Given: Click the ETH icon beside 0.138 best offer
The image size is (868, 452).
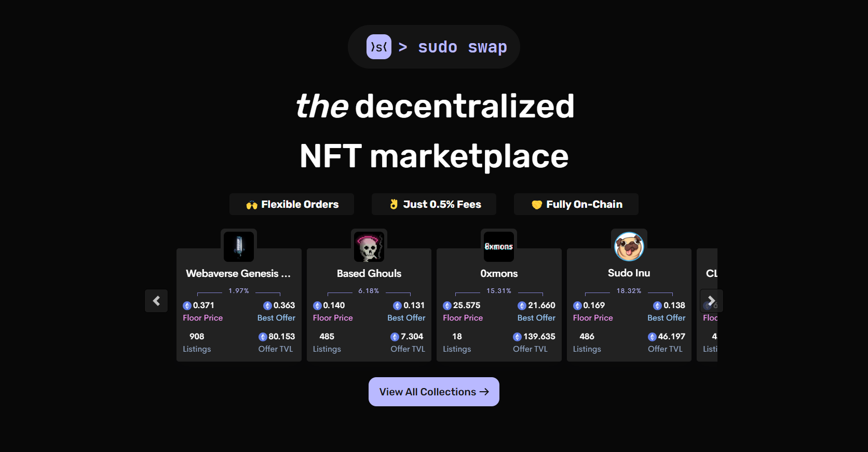Looking at the screenshot, I should pyautogui.click(x=657, y=306).
